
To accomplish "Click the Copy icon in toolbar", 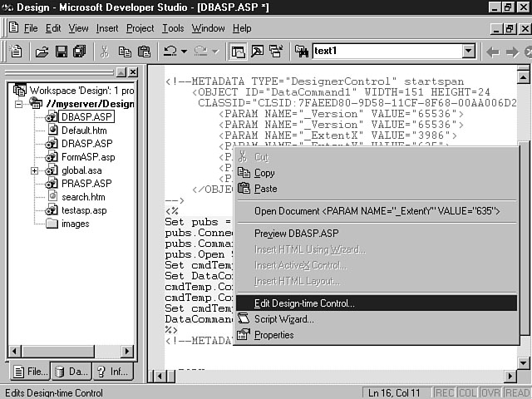I will tap(124, 52).
